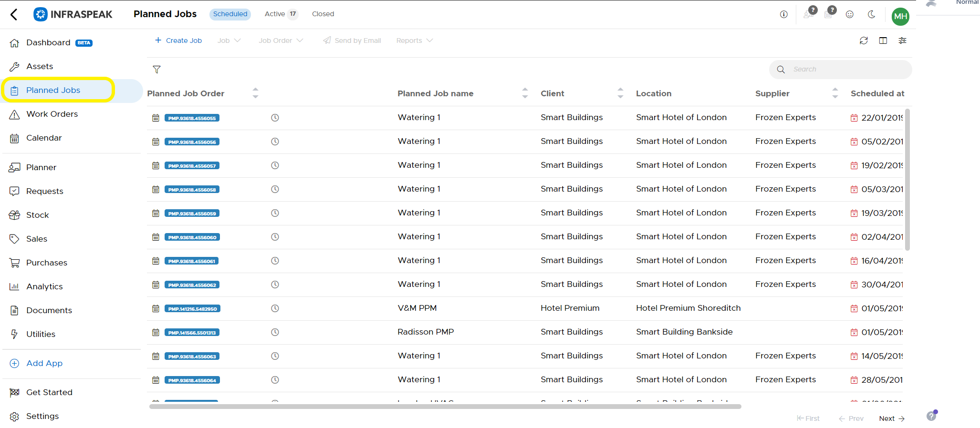
Task: Open table display settings sliders icon
Action: tap(902, 41)
